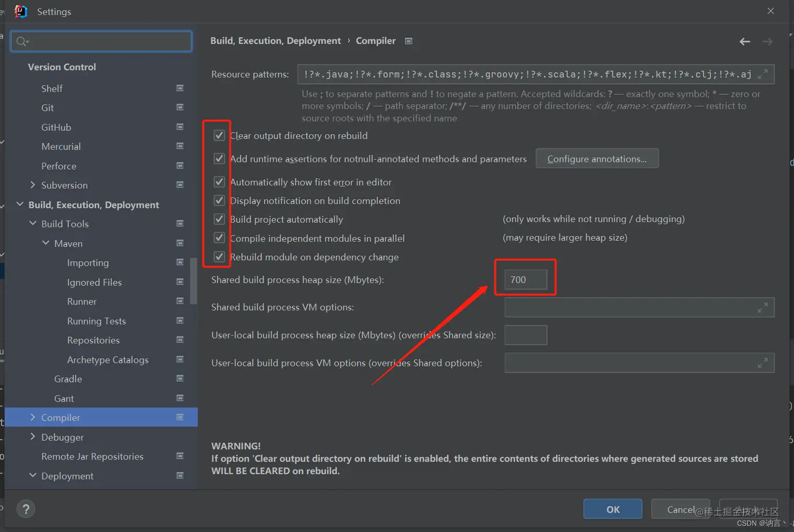Screen dimensions: 794x532
Task: Click the project-level settings icon beside GitHub
Action: tap(180, 127)
